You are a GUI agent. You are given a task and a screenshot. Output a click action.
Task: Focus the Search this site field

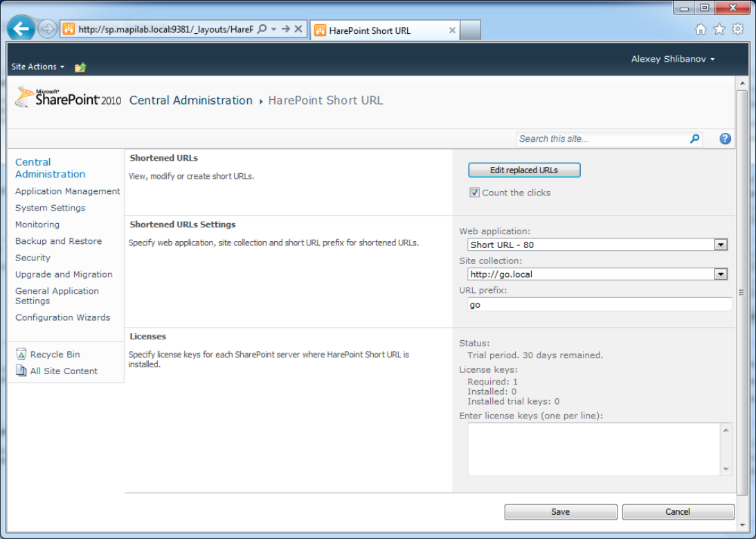tap(602, 139)
